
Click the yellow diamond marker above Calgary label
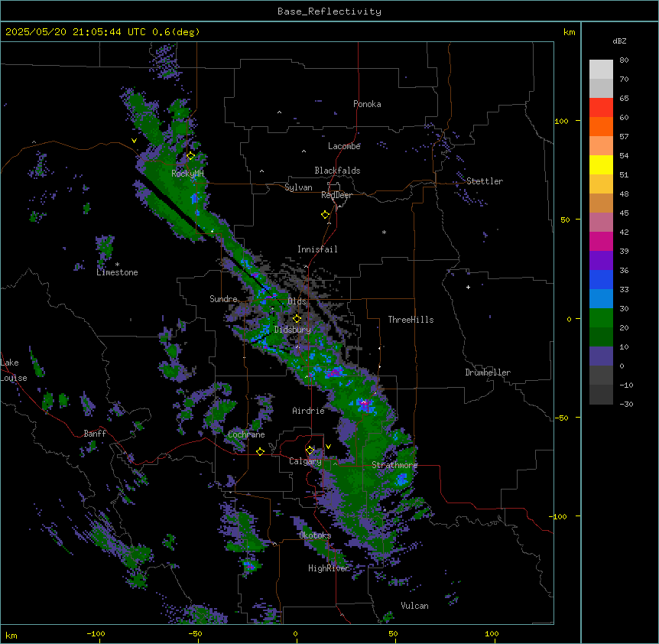click(x=310, y=450)
